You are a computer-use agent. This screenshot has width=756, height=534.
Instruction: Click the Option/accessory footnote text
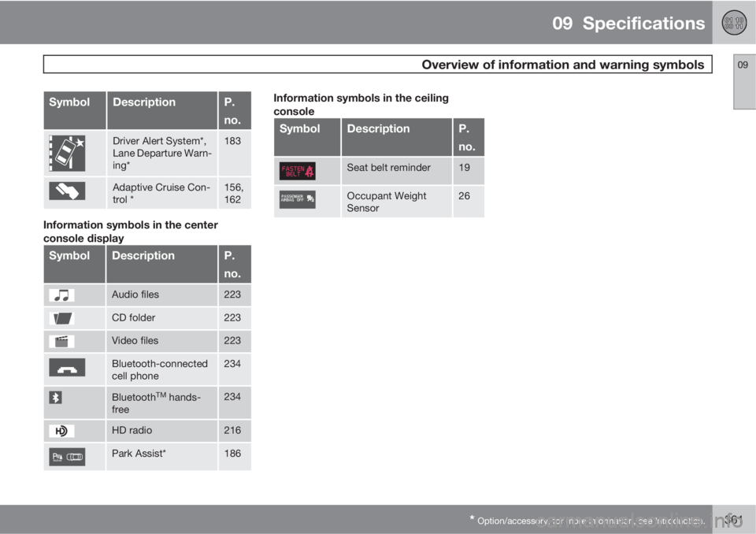coord(587,521)
